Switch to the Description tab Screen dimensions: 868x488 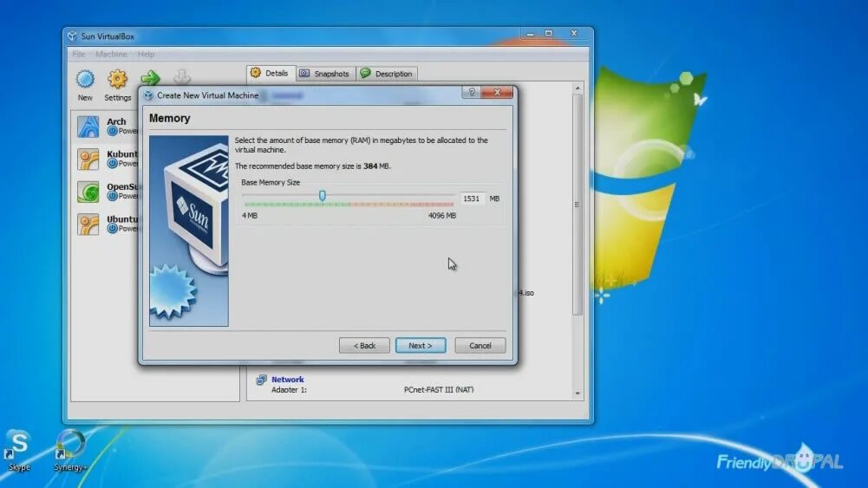(387, 74)
